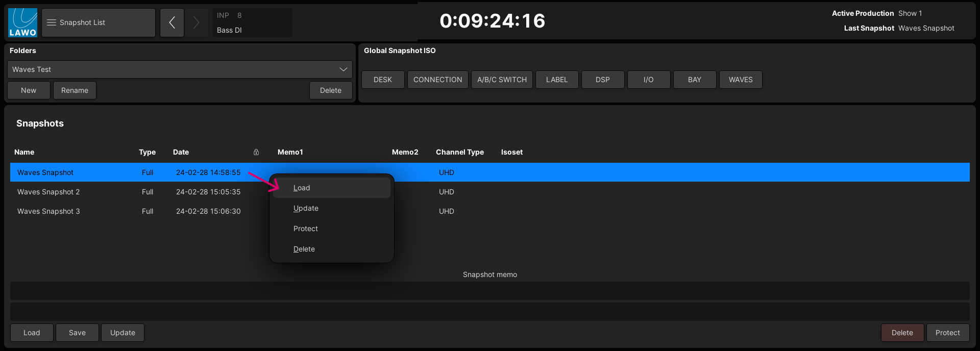
Task: Select the Waves Snapshot 2 row
Action: pyautogui.click(x=48, y=192)
